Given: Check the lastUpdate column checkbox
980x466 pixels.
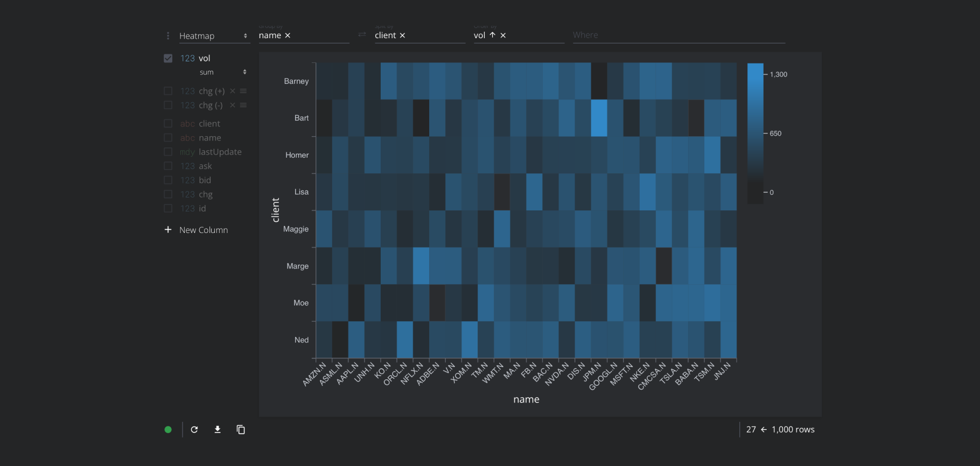Looking at the screenshot, I should (x=168, y=152).
